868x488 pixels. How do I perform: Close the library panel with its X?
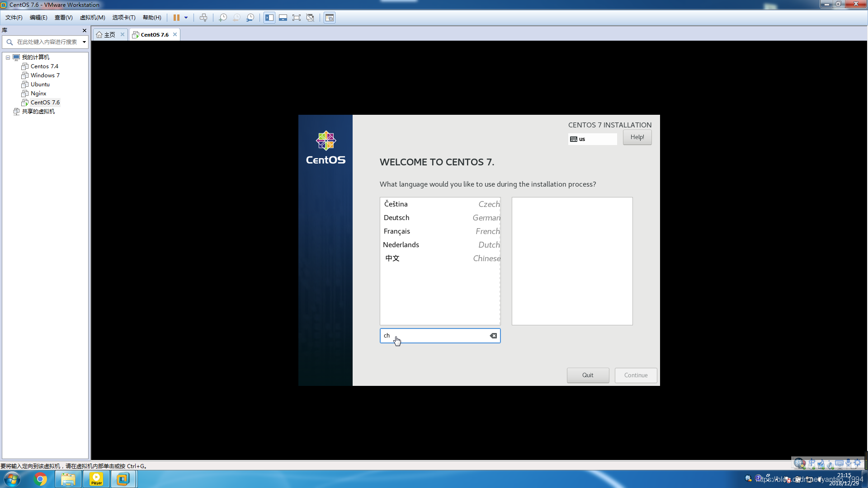(85, 30)
